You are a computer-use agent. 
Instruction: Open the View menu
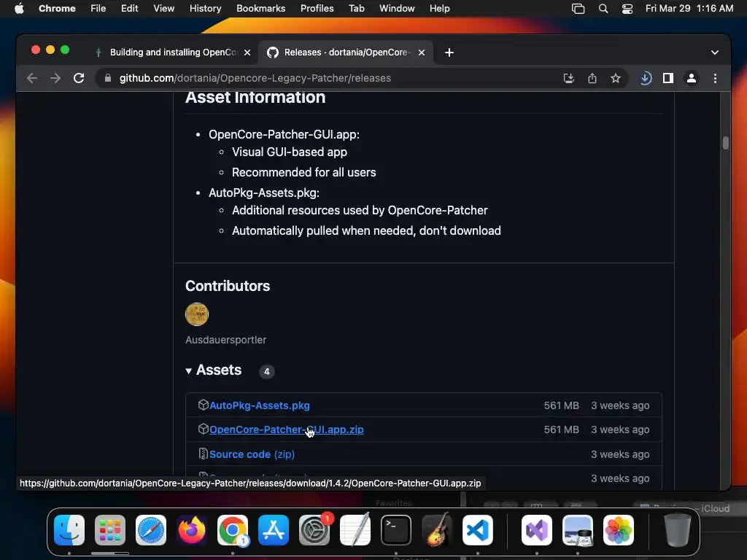tap(163, 8)
